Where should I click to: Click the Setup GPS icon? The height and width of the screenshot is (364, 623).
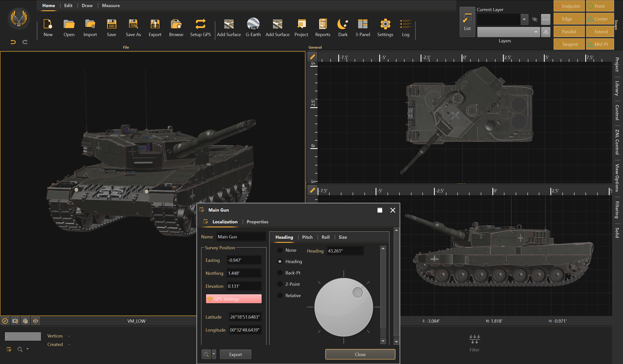pyautogui.click(x=200, y=24)
